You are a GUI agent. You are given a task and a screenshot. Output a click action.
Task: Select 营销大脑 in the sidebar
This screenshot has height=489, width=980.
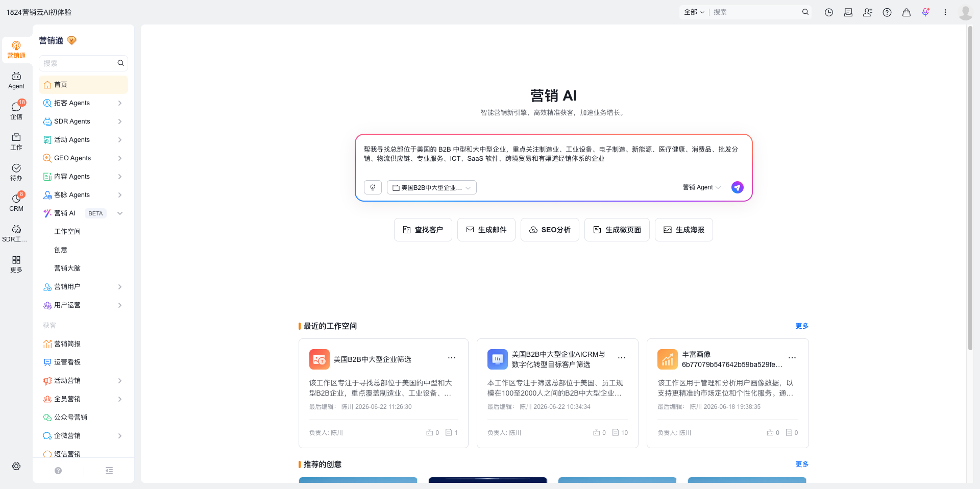[x=67, y=268]
